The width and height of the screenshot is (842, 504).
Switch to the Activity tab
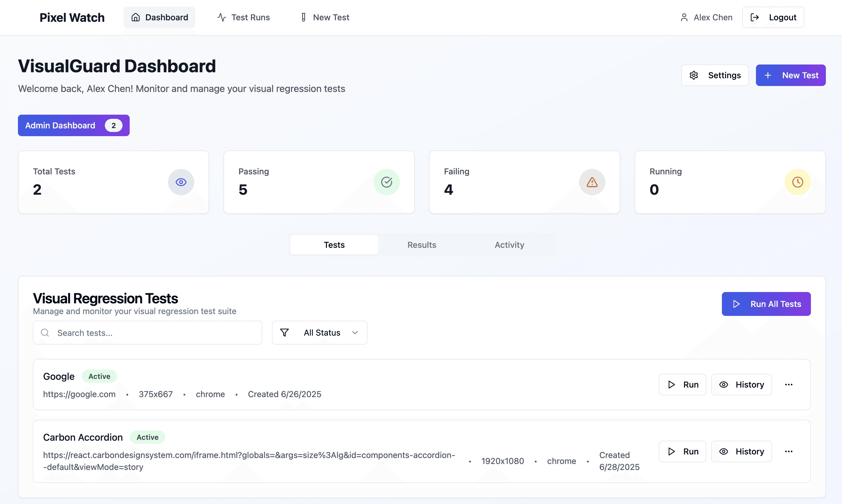pyautogui.click(x=509, y=245)
